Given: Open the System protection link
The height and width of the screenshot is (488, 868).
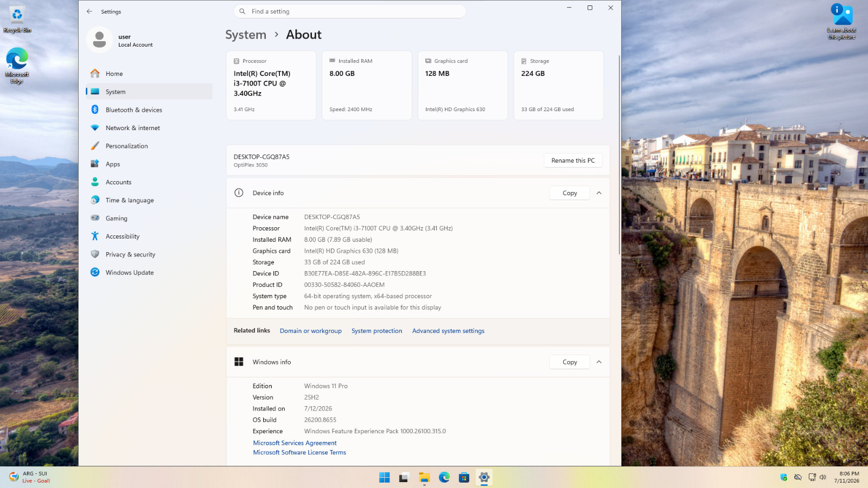Looking at the screenshot, I should [x=376, y=331].
